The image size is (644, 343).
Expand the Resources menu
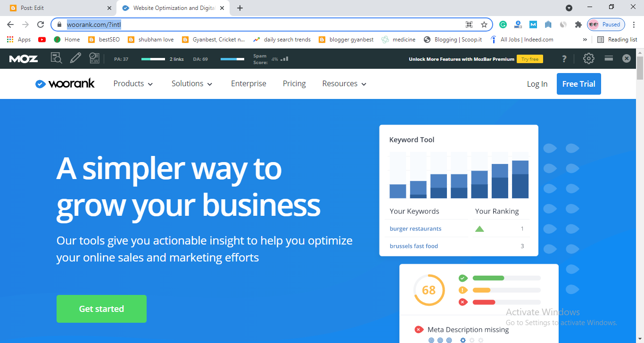[344, 84]
